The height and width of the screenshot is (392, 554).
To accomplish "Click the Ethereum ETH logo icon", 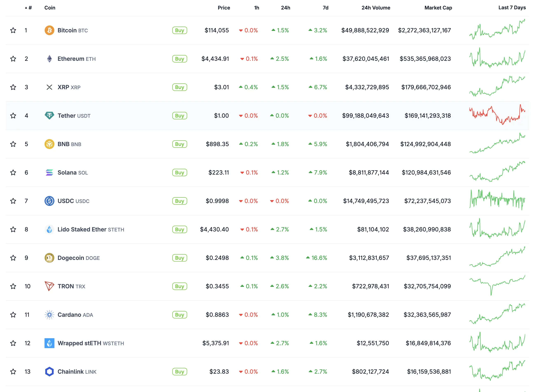I will (x=49, y=59).
